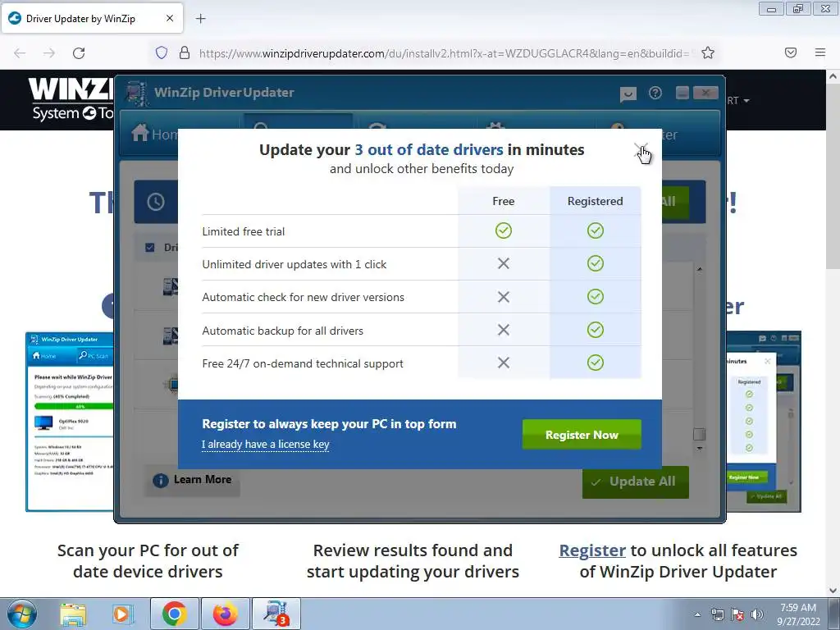Toggle the drivers select-all checkbox
The image size is (840, 630).
coord(149,248)
